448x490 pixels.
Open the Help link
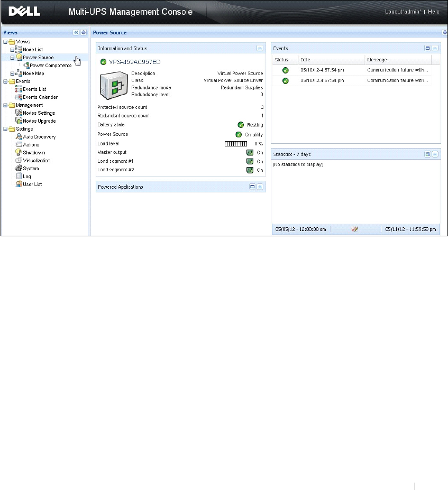[434, 12]
